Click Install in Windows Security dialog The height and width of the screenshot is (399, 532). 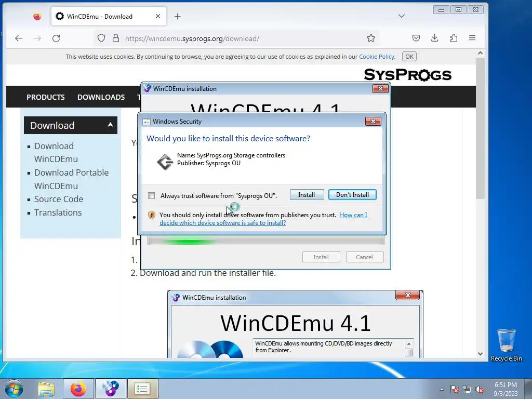[x=307, y=195]
